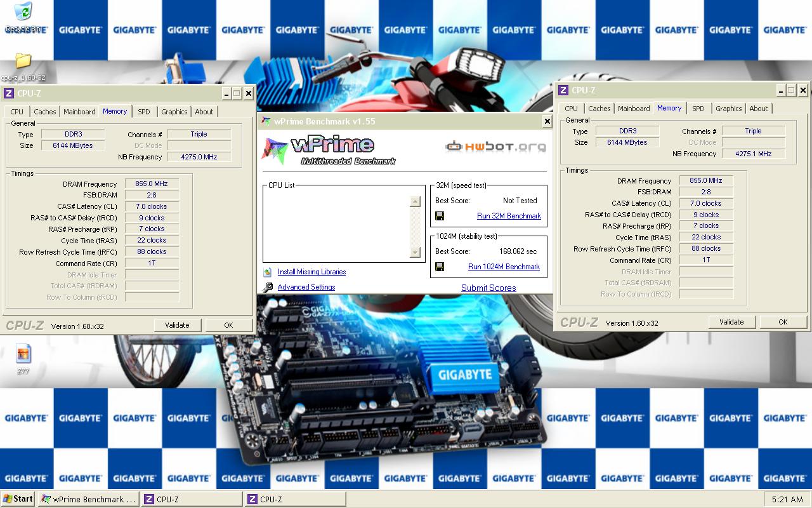This screenshot has height=508, width=812.
Task: Open Graphics tab in right CPU-Z
Action: pos(729,109)
